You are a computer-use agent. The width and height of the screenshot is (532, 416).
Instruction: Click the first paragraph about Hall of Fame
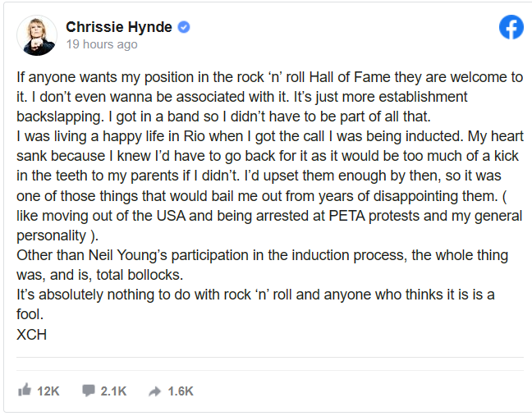tap(270, 97)
